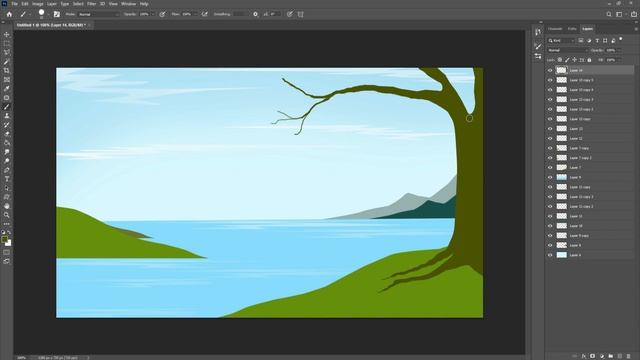Image resolution: width=640 pixels, height=360 pixels.
Task: Select the Rectangular Marquee tool
Action: tap(7, 44)
